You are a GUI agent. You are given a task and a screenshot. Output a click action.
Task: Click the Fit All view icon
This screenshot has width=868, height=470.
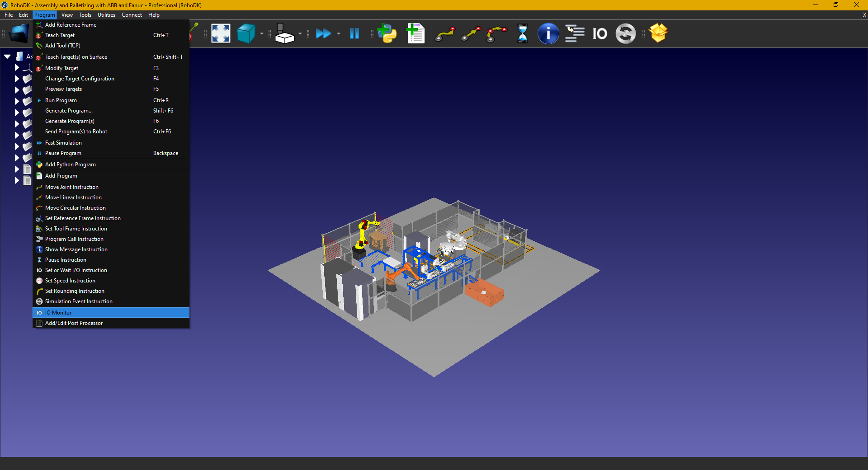pyautogui.click(x=221, y=33)
